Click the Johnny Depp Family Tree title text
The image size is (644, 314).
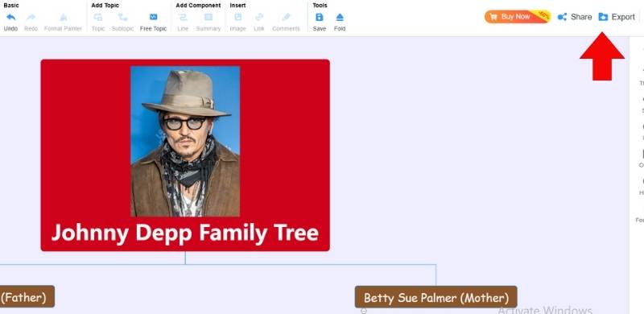pyautogui.click(x=185, y=233)
